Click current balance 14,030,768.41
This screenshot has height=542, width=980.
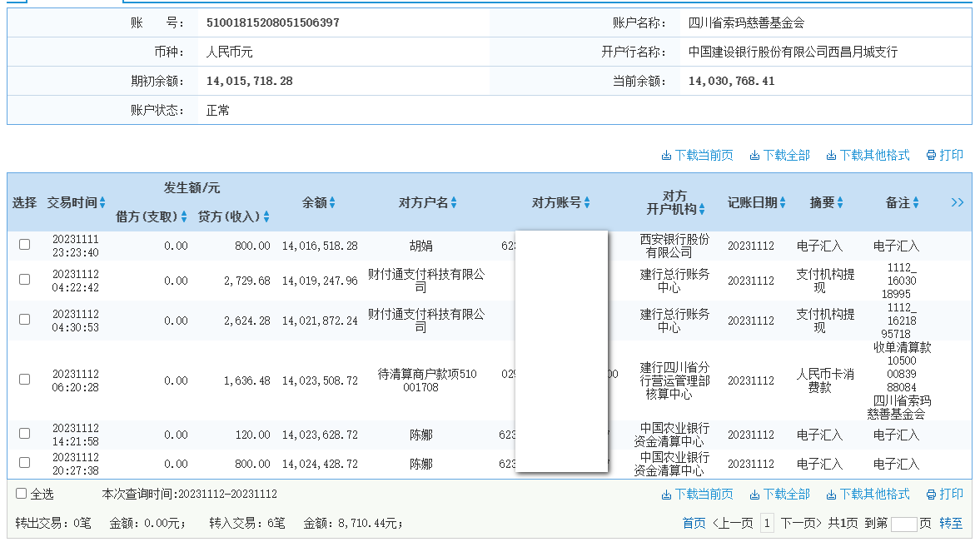731,81
